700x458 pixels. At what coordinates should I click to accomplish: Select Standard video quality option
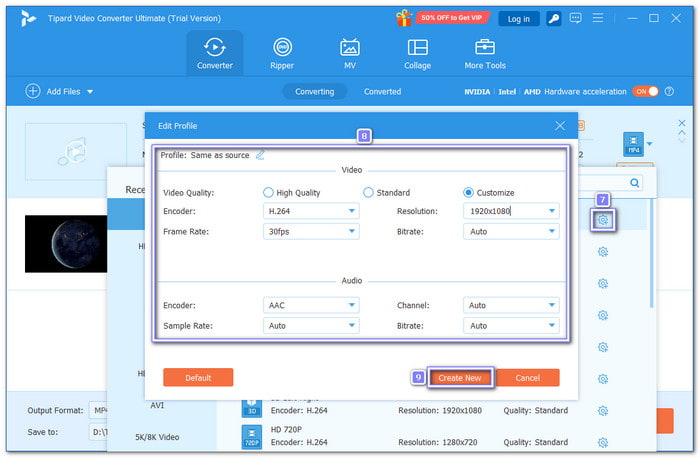[368, 192]
